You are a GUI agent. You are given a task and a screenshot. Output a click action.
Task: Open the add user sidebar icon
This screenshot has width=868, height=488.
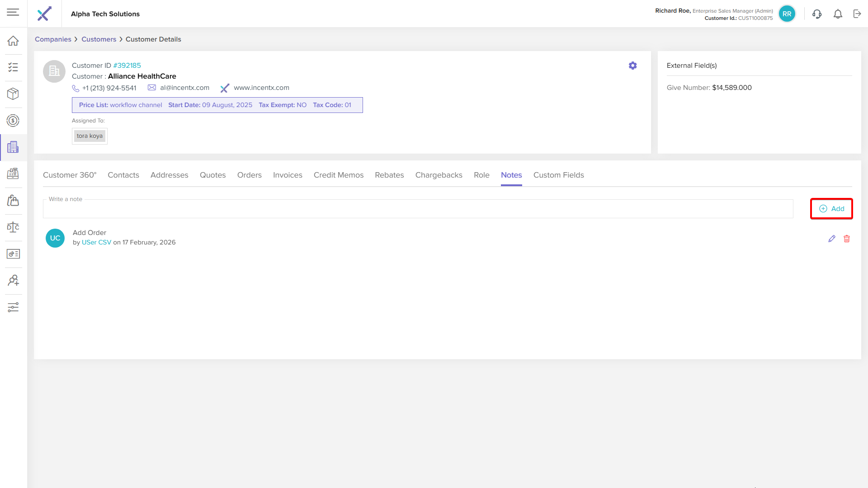click(x=13, y=281)
